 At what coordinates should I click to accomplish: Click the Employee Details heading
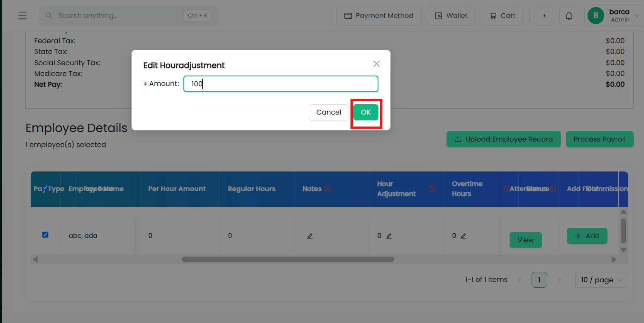(x=76, y=128)
